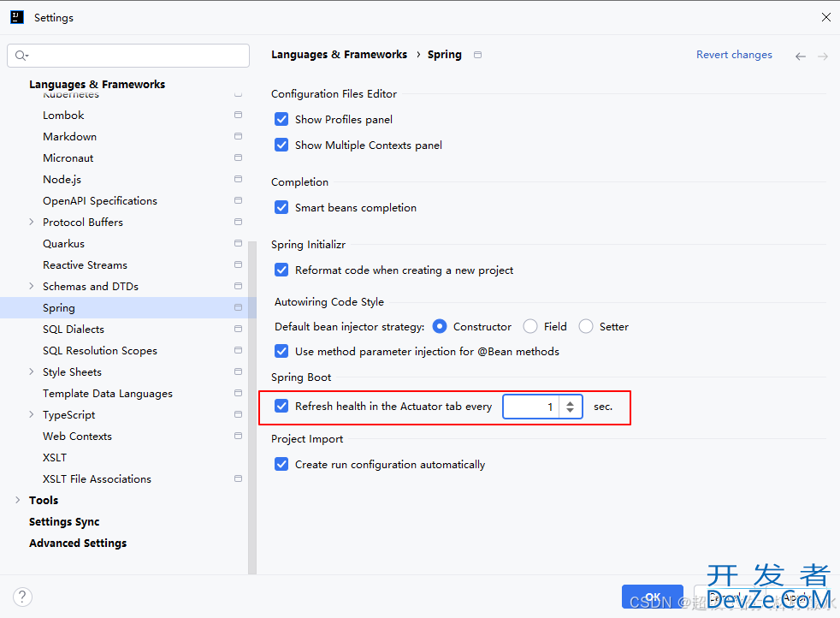Open the Advanced Settings section
Image resolution: width=840 pixels, height=618 pixels.
coord(78,543)
